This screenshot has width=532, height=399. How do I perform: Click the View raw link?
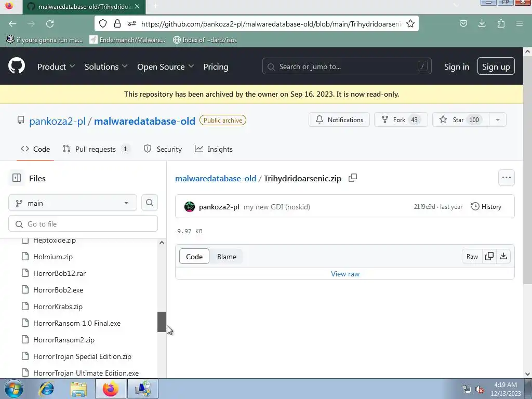pos(345,274)
